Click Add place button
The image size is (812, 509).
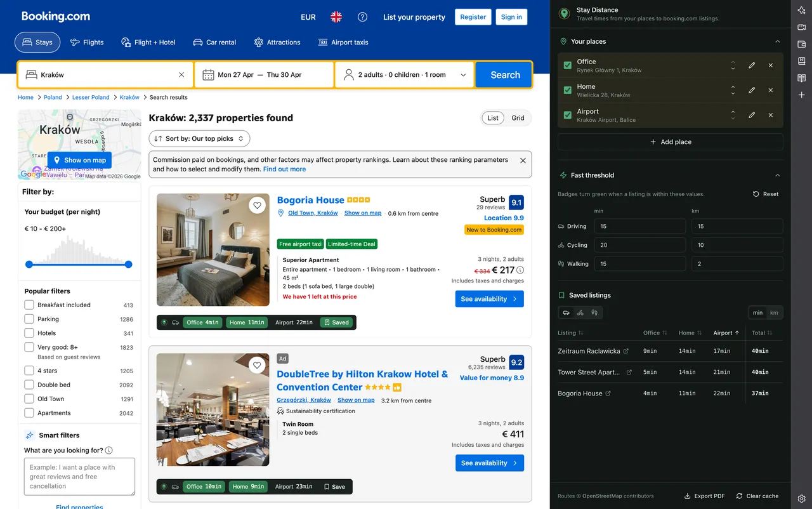[671, 142]
